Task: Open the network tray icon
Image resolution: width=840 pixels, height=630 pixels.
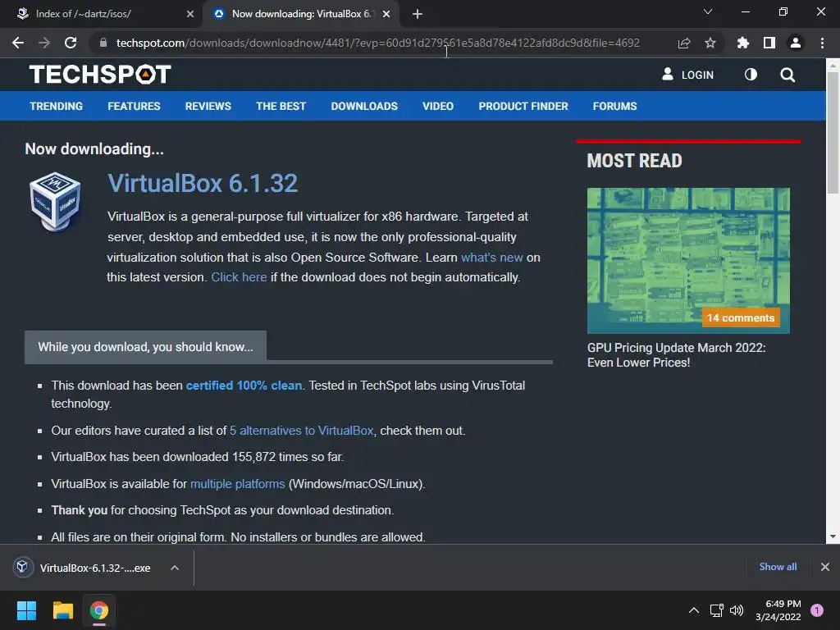Action: [717, 610]
